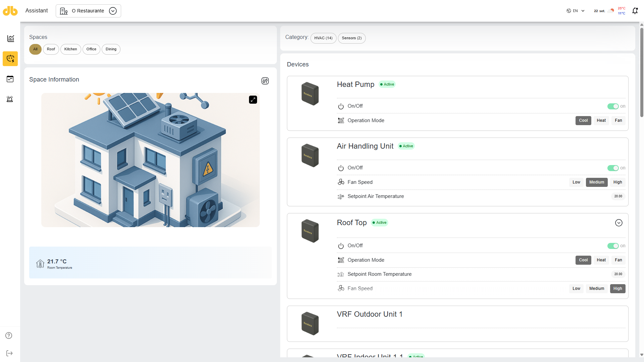Expand the building image to fullscreen

coord(253,100)
